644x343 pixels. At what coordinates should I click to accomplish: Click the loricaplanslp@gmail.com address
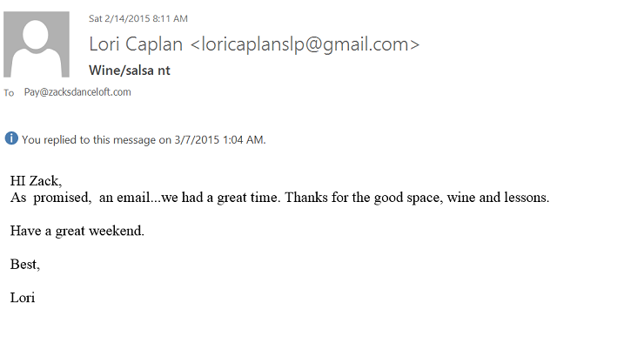pyautogui.click(x=305, y=44)
